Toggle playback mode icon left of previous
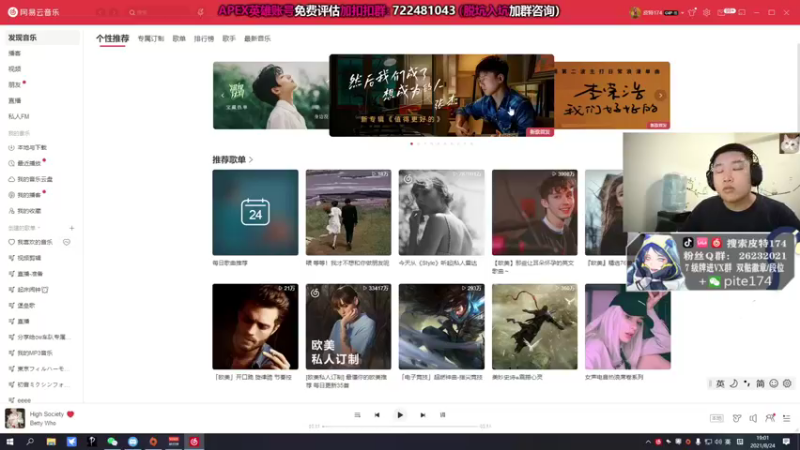The height and width of the screenshot is (450, 800). click(x=357, y=415)
